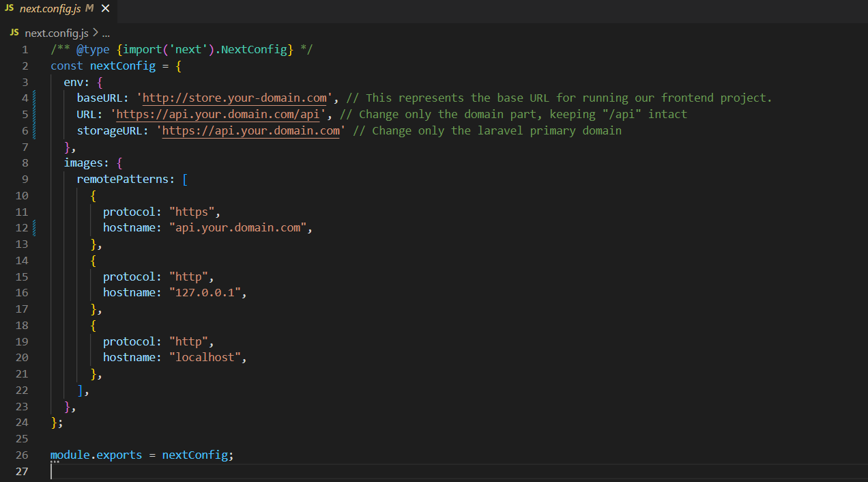868x482 pixels.
Task: Select the next.config.js tab label
Action: point(50,8)
